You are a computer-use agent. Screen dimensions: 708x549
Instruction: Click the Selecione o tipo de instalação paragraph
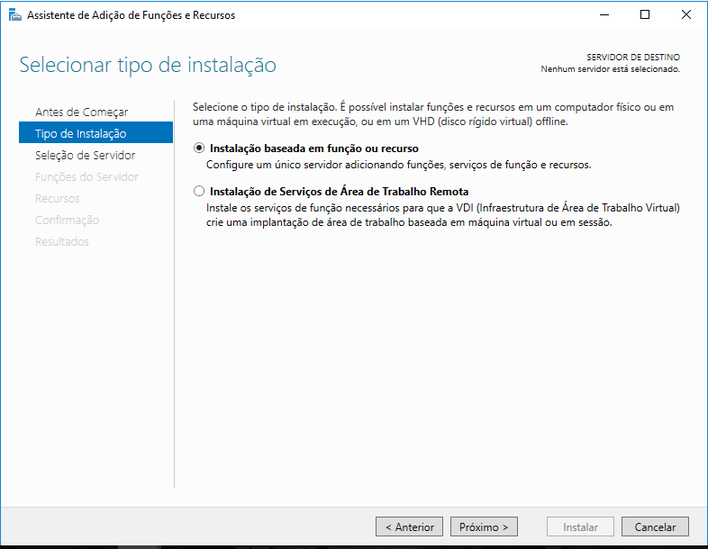coord(433,114)
